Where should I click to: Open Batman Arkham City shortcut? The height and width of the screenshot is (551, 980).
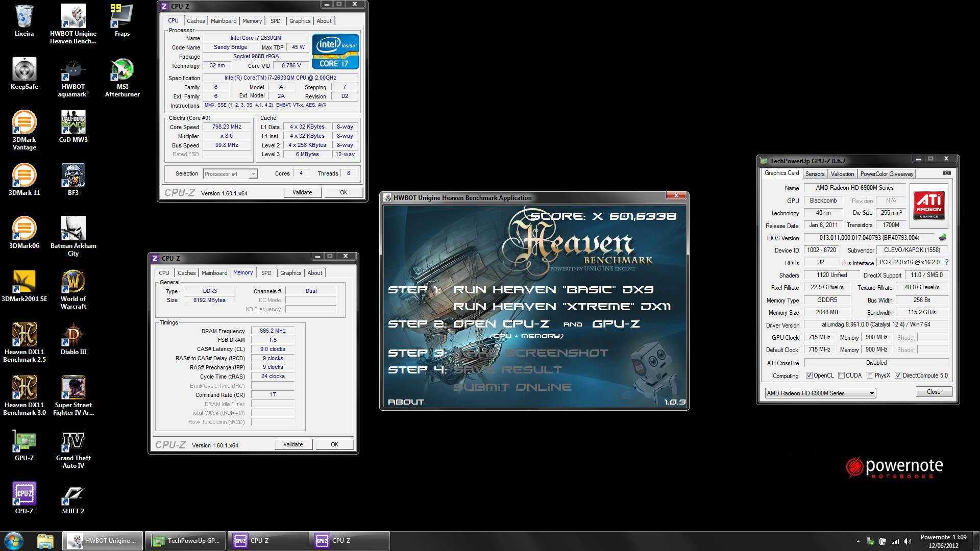[x=73, y=237]
